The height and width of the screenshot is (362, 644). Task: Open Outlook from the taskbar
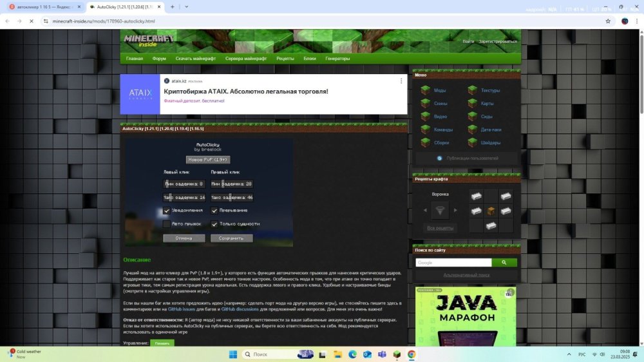(x=367, y=354)
